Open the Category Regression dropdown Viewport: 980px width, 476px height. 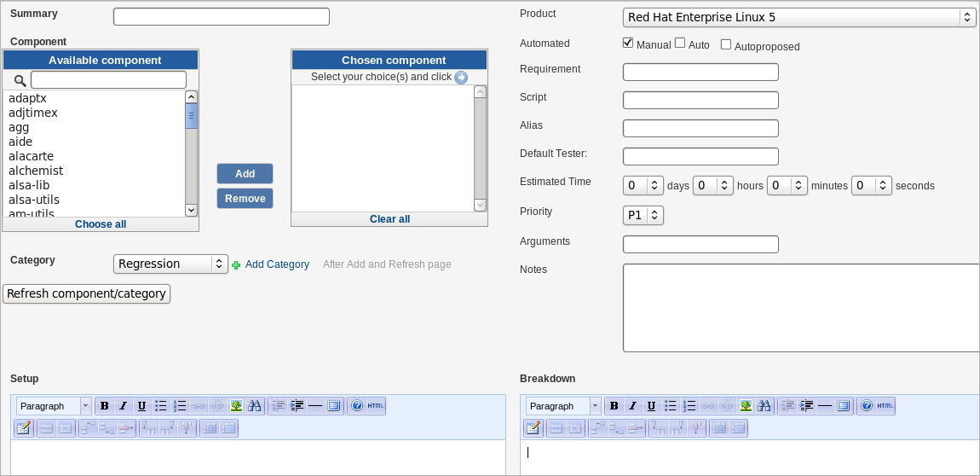[170, 264]
